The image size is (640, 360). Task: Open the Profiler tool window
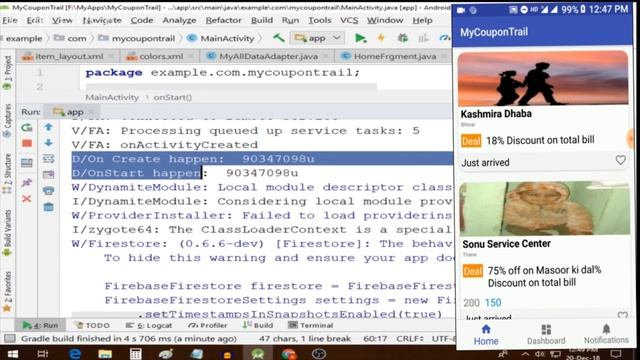[207, 325]
